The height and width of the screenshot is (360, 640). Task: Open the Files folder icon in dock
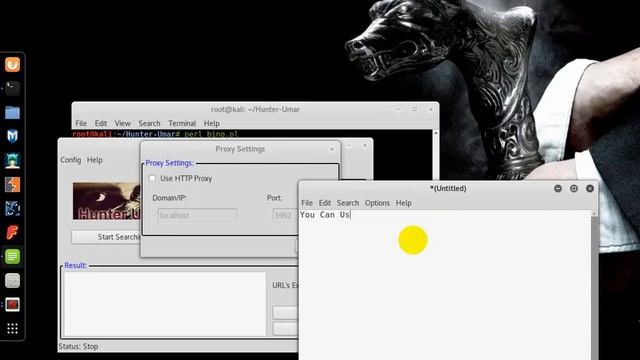(12, 113)
